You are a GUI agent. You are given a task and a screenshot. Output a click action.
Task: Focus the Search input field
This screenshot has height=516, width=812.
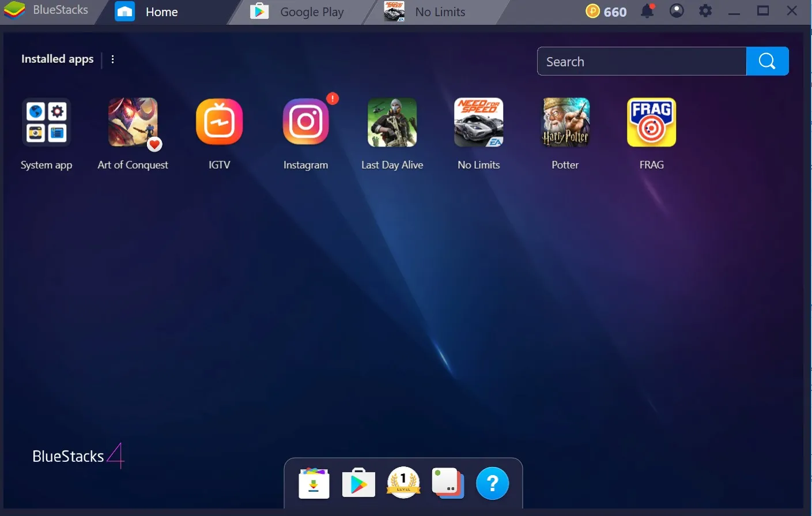[642, 61]
